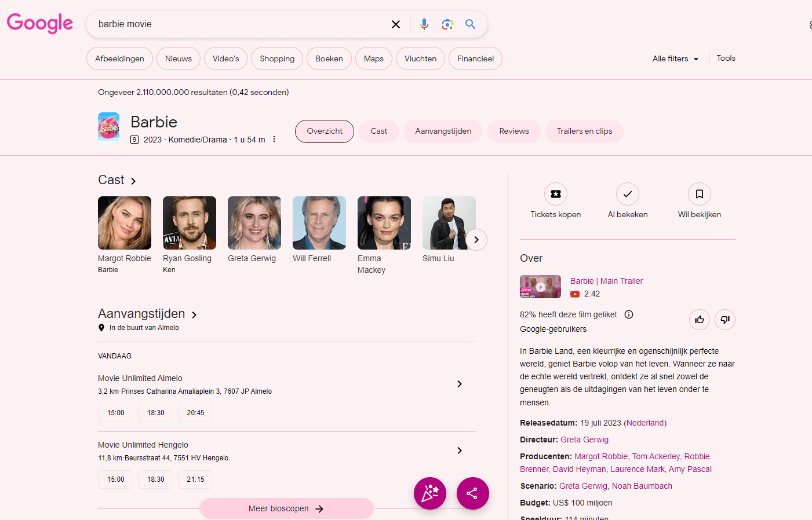Select 18:30 showtime at Movie Unlimited Almelo

coord(155,413)
